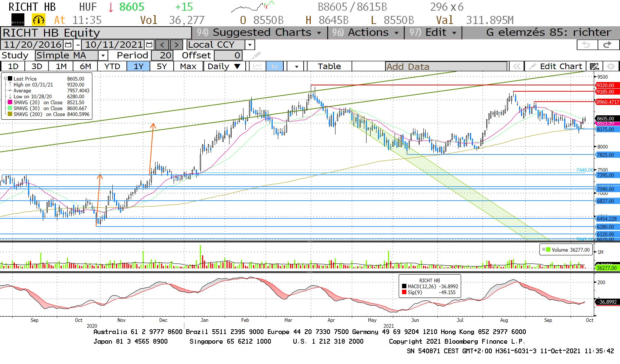Click the end date field 10/11/2021

point(113,45)
